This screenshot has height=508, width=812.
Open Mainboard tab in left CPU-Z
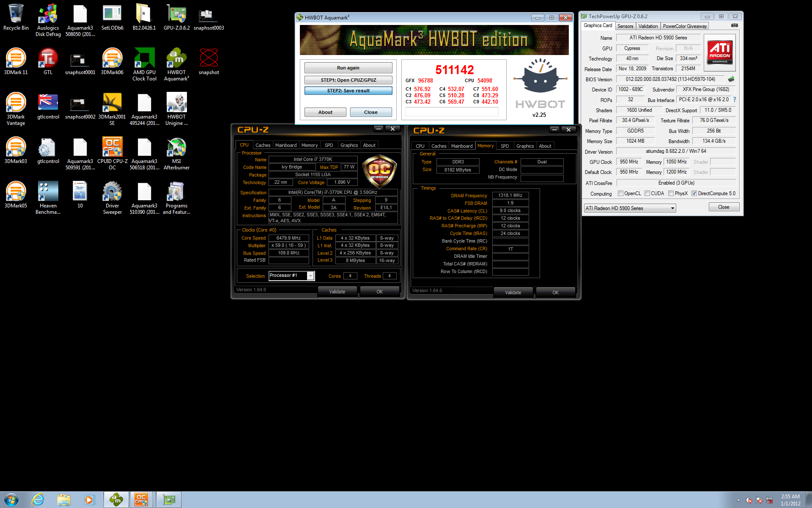(x=286, y=145)
